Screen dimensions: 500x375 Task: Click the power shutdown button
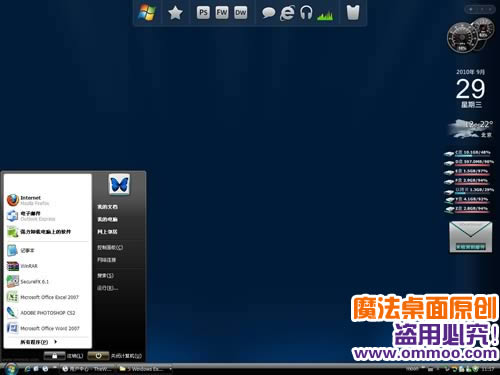[98, 356]
